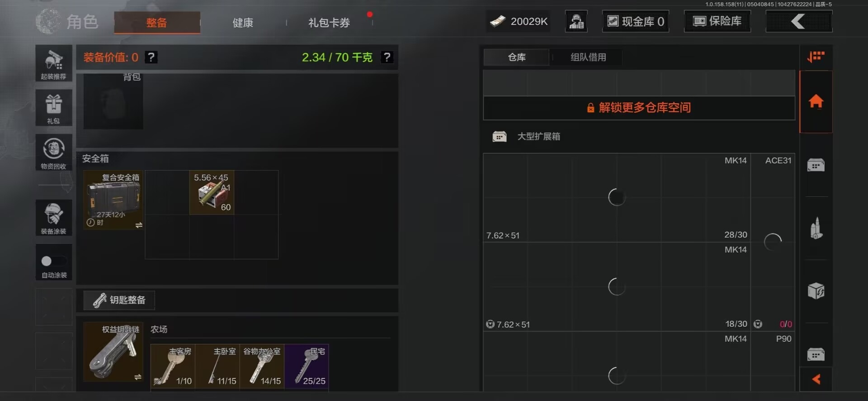Open the 钥匙整备 key setup button
This screenshot has width=868, height=401.
(119, 300)
